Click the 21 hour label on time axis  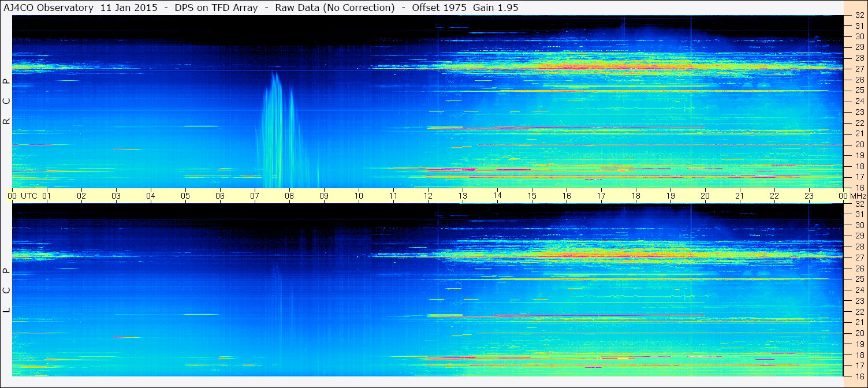(740, 196)
